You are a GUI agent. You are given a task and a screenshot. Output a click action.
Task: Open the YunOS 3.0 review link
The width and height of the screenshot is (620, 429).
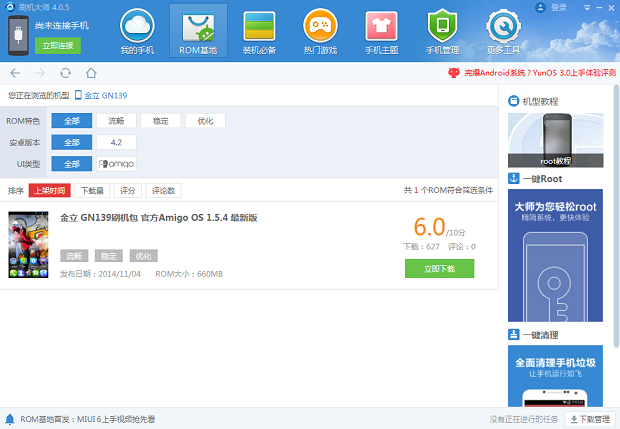[540, 73]
